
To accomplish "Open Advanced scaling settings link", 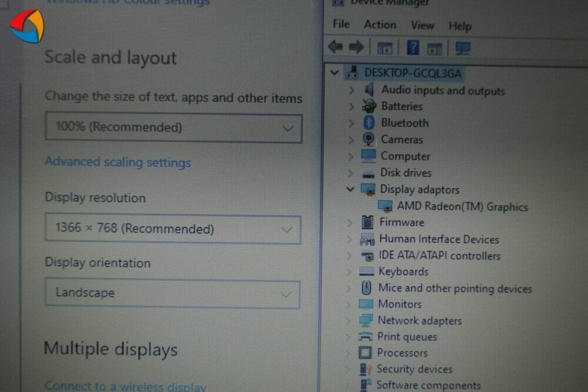I will (118, 162).
